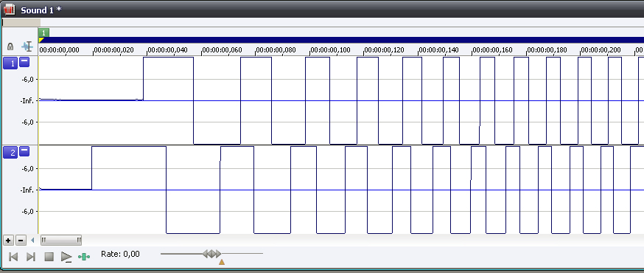Click the Rate: 0,00 label
Screen dimensions: 644x273
[120, 254]
